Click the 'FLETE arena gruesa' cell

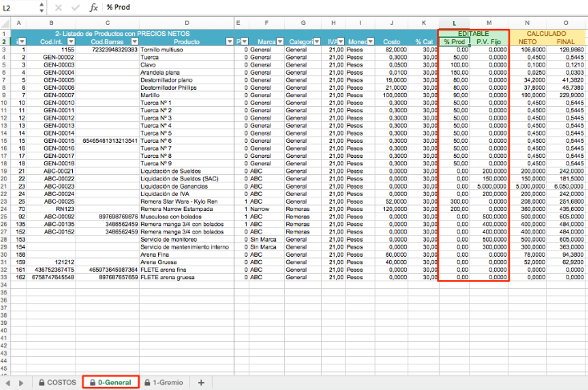pos(187,277)
